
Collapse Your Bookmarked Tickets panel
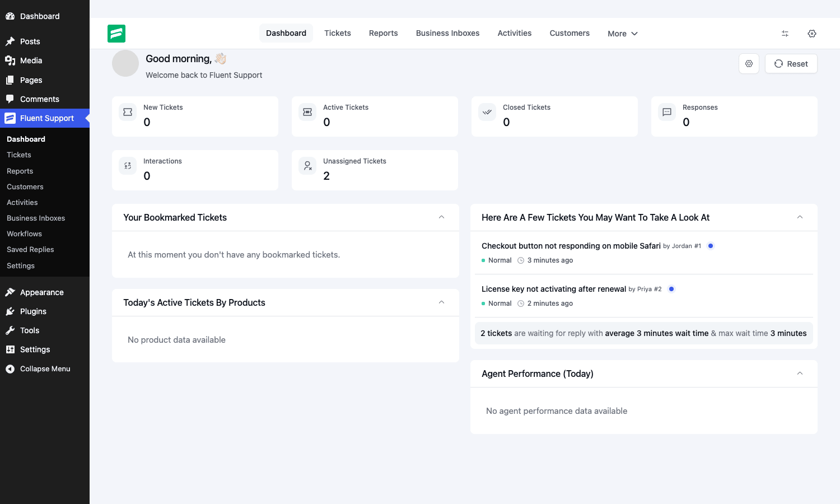coord(441,217)
